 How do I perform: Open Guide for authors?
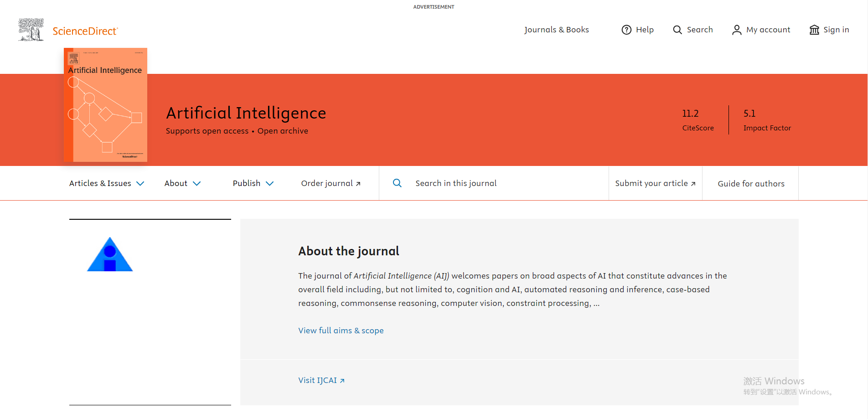coord(751,183)
